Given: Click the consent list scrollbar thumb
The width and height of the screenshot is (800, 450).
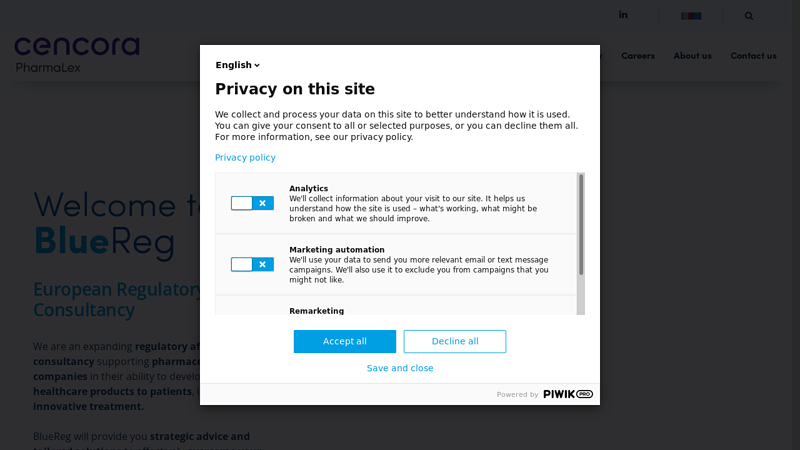Looking at the screenshot, I should (x=581, y=224).
